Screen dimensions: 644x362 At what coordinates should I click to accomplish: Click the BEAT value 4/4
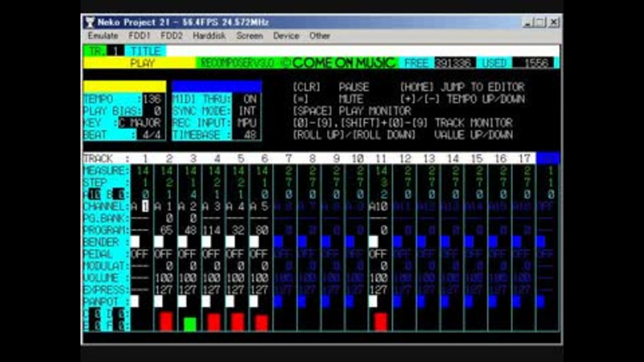152,135
